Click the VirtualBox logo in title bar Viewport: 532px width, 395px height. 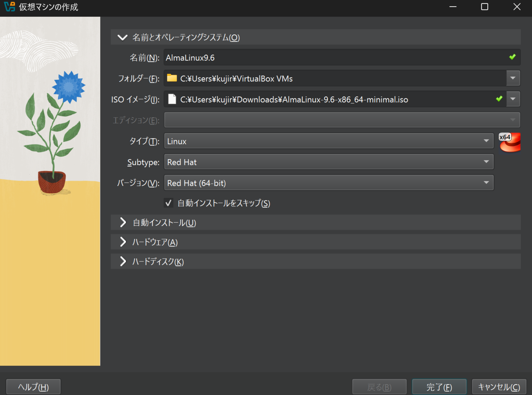[9, 7]
